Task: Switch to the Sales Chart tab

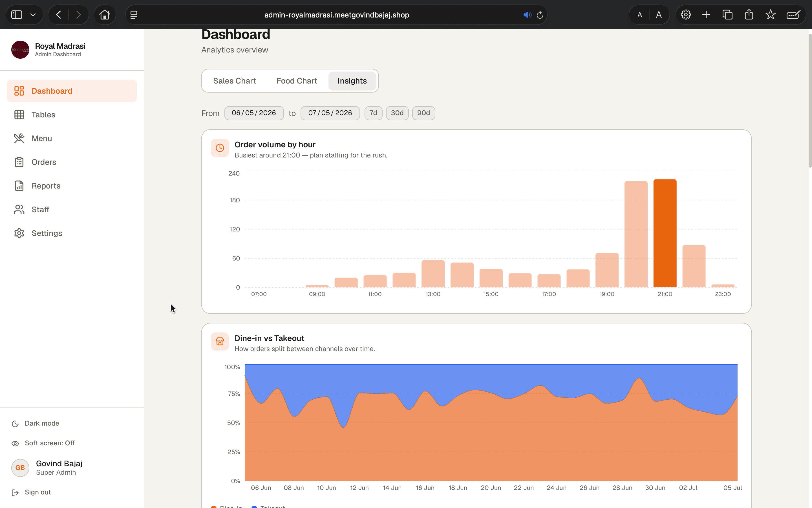Action: (235, 81)
